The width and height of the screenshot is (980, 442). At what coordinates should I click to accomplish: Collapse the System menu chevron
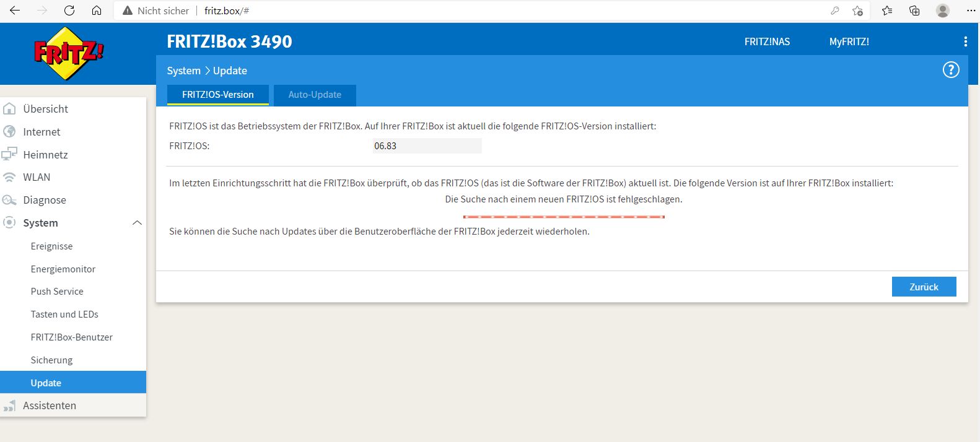point(138,223)
